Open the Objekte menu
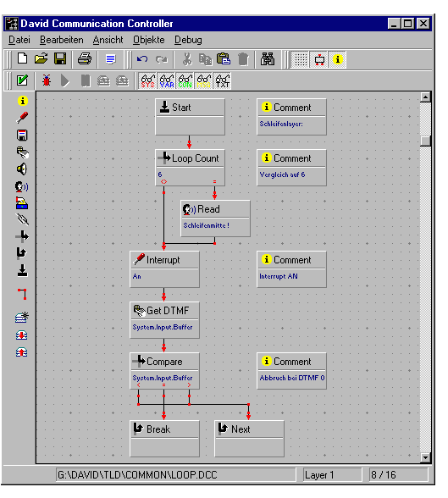Image resolution: width=448 pixels, height=498 pixels. (148, 40)
